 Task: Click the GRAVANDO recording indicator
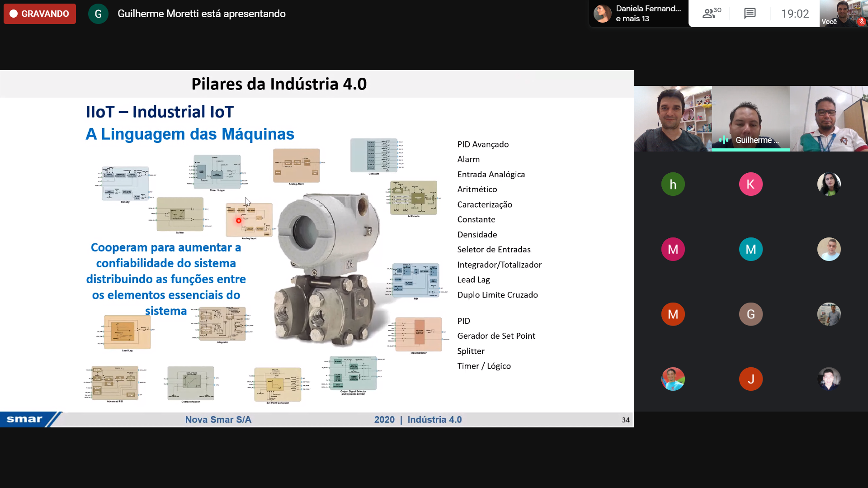(x=40, y=14)
